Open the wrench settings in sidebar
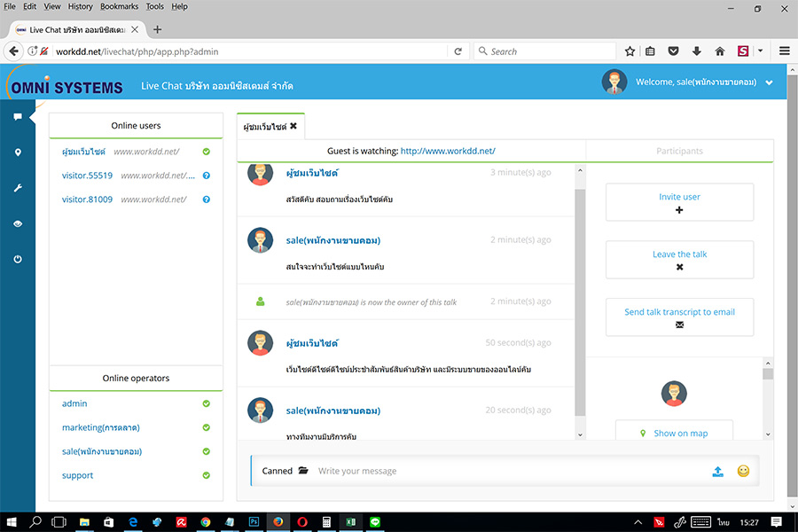The image size is (798, 532). (x=18, y=188)
